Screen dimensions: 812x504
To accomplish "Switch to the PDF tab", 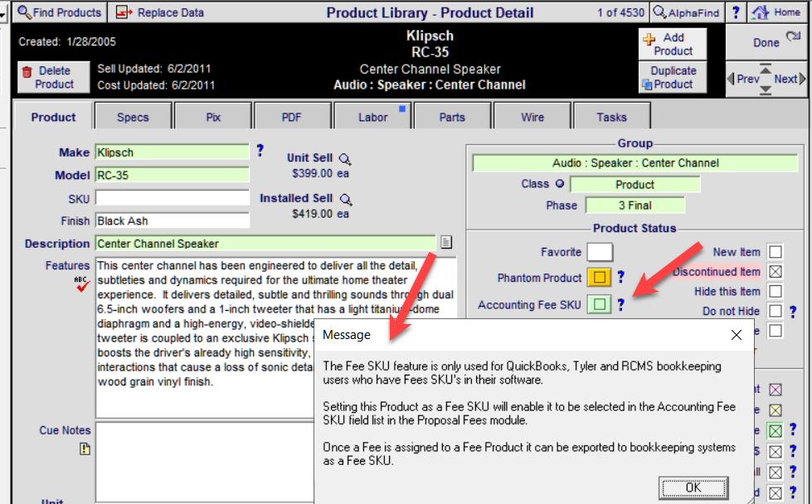I will tap(292, 116).
